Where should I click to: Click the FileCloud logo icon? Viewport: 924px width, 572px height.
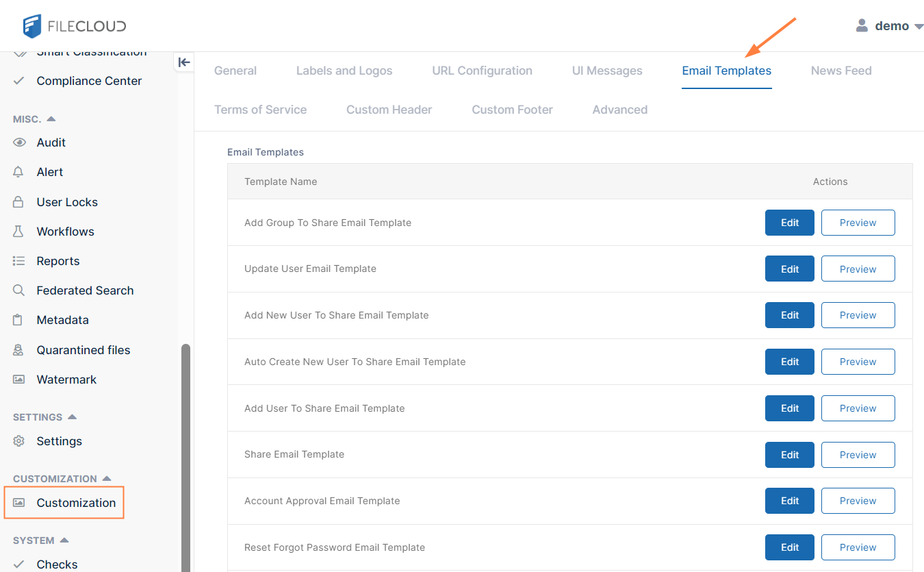pos(32,26)
